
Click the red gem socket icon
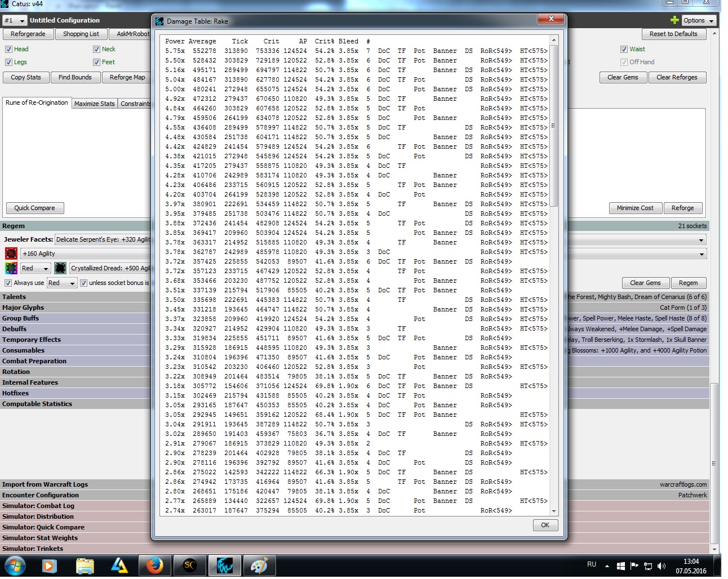(x=11, y=253)
